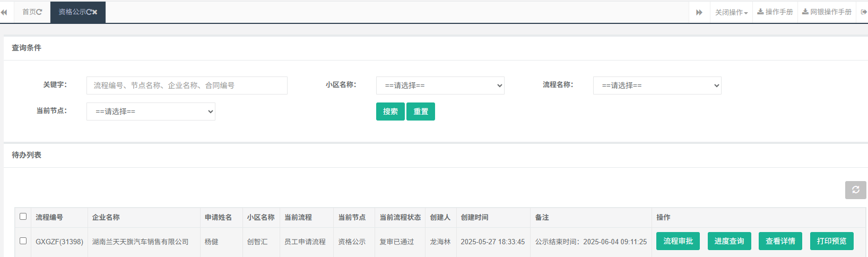Click the logout icon in the top bar
868x257 pixels.
tap(863, 12)
